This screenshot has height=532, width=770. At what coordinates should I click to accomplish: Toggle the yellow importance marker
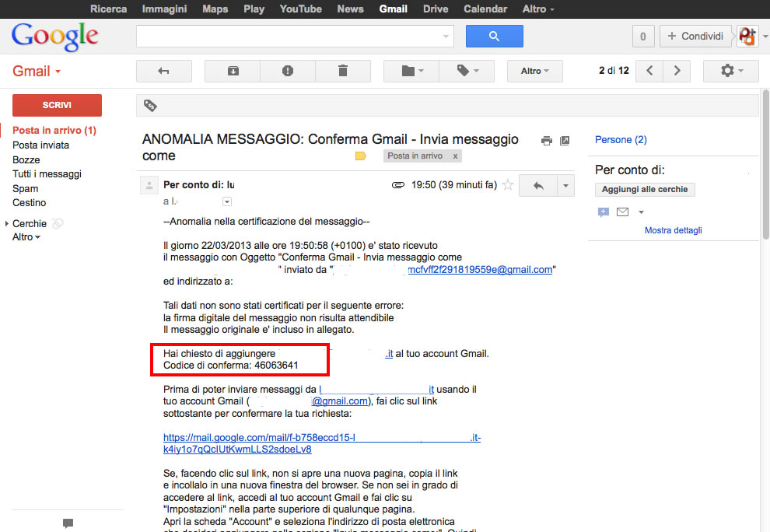click(360, 156)
